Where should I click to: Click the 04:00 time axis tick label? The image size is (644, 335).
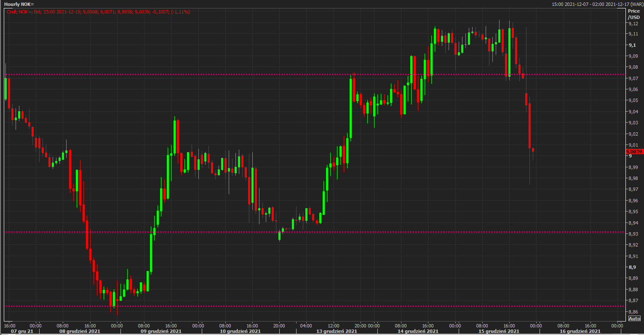[x=306, y=326]
